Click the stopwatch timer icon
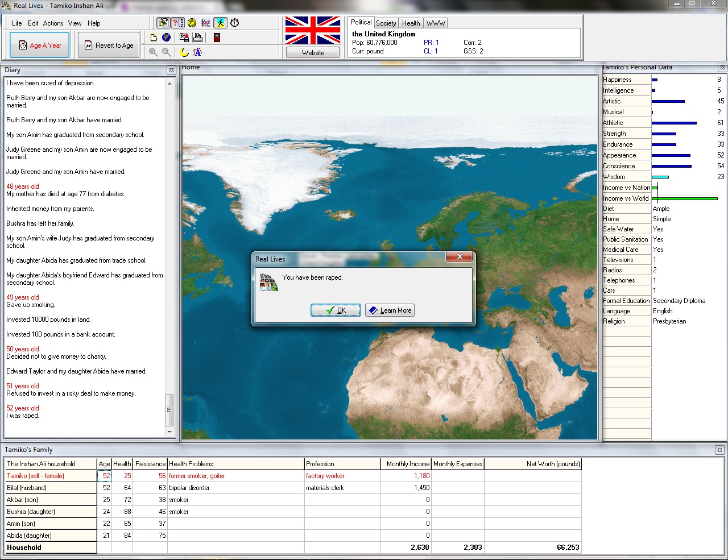 pos(234,23)
